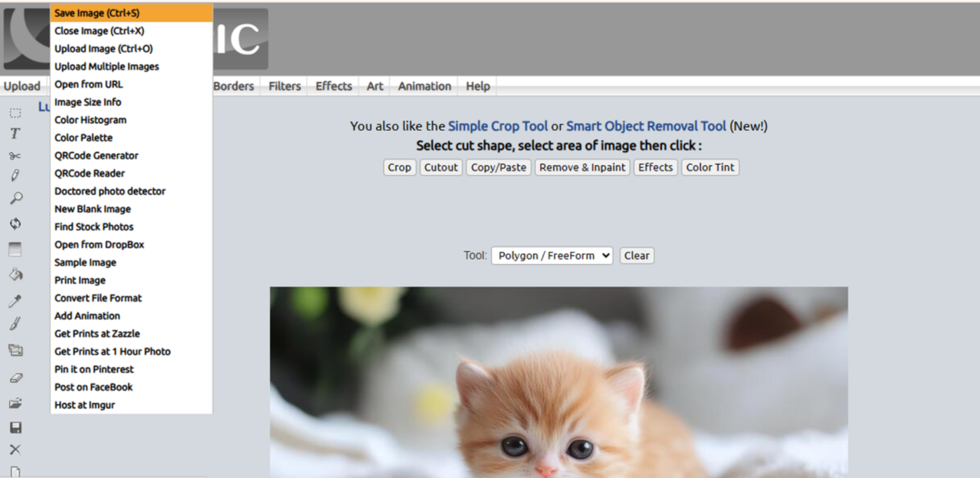The height and width of the screenshot is (478, 980).
Task: Click the Clear button
Action: [637, 256]
